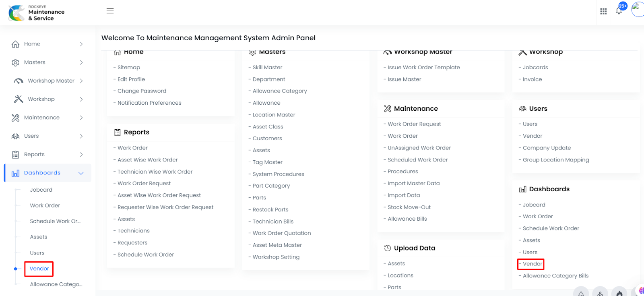
Task: Click the hamburger menu icon
Action: [110, 11]
